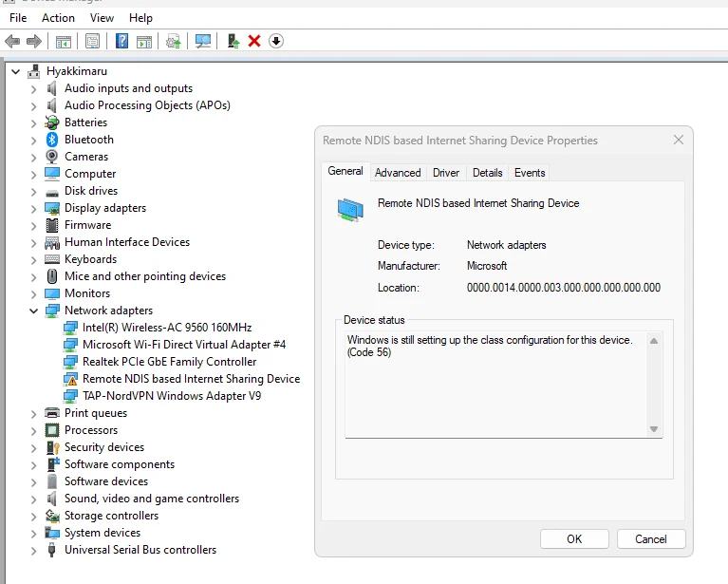Viewport: 728px width, 584px height.
Task: Expand Audio Processing Objects (APOs) category
Action: [x=33, y=106]
